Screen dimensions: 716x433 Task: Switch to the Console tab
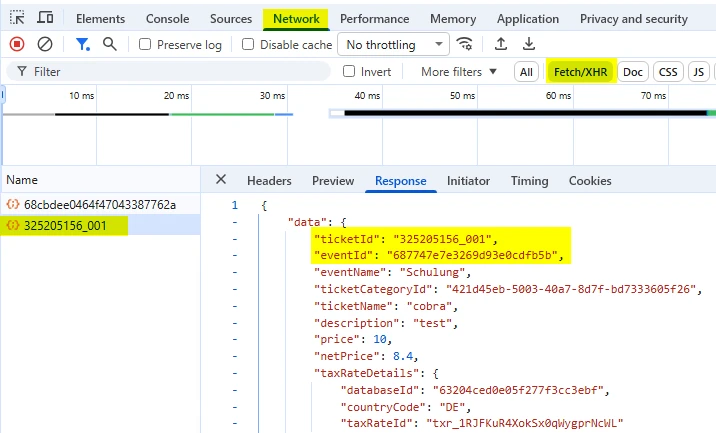[167, 19]
